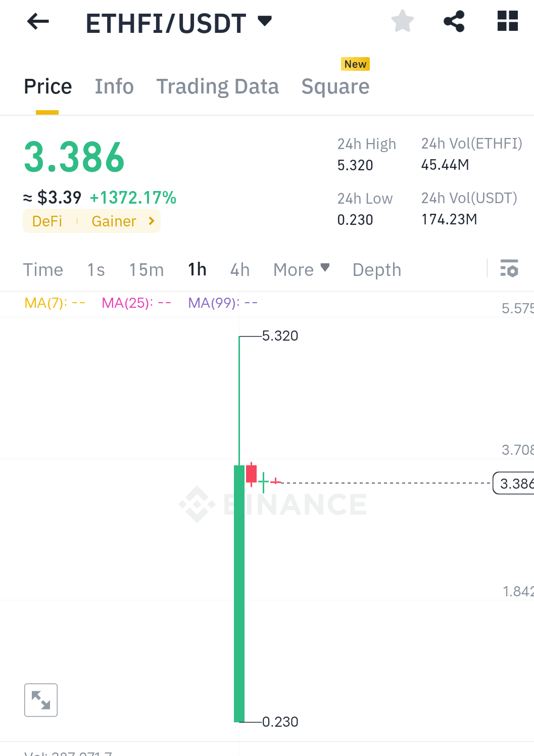The height and width of the screenshot is (756, 534).
Task: Open the share options for this pair
Action: pyautogui.click(x=454, y=21)
